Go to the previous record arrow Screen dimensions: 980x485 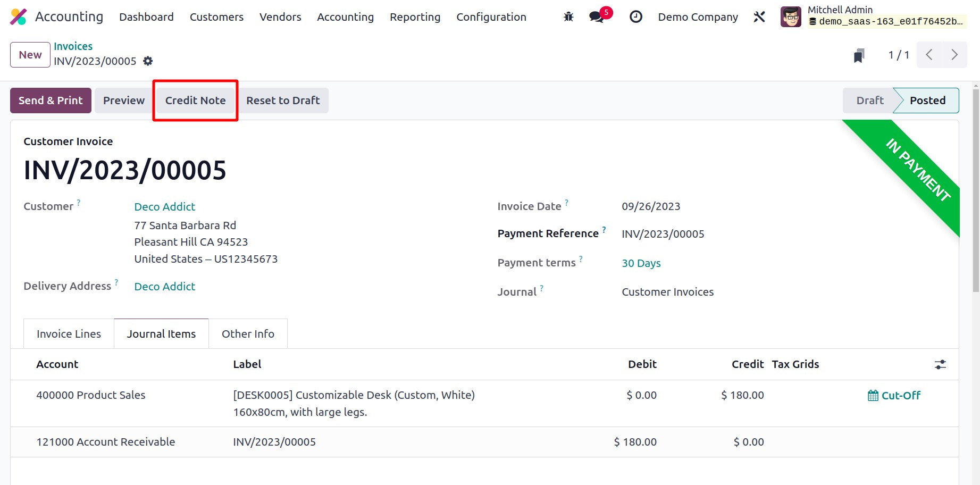(929, 55)
